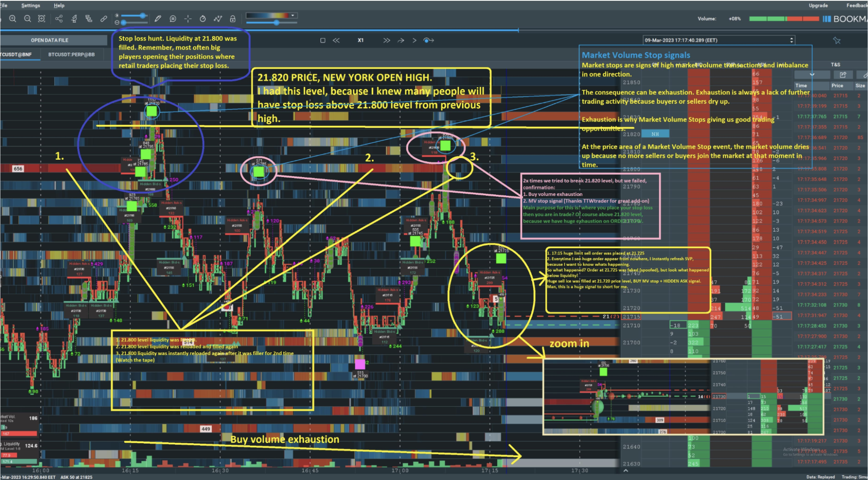Open the heatmap color scheme dropdown
Screen dimensions: 868x480
[293, 16]
